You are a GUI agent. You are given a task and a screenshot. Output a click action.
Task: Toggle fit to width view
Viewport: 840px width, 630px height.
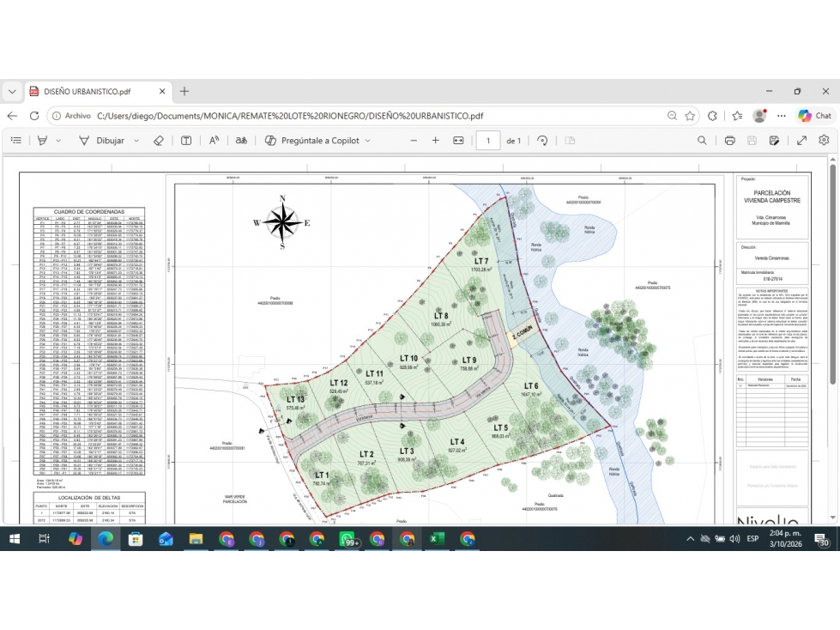[x=458, y=141]
